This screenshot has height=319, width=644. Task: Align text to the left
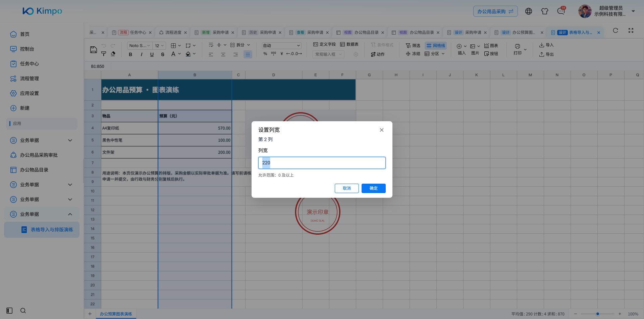pyautogui.click(x=211, y=54)
